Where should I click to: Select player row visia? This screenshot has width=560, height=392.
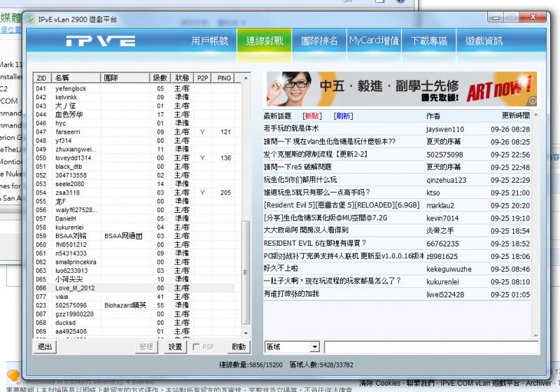(x=134, y=297)
